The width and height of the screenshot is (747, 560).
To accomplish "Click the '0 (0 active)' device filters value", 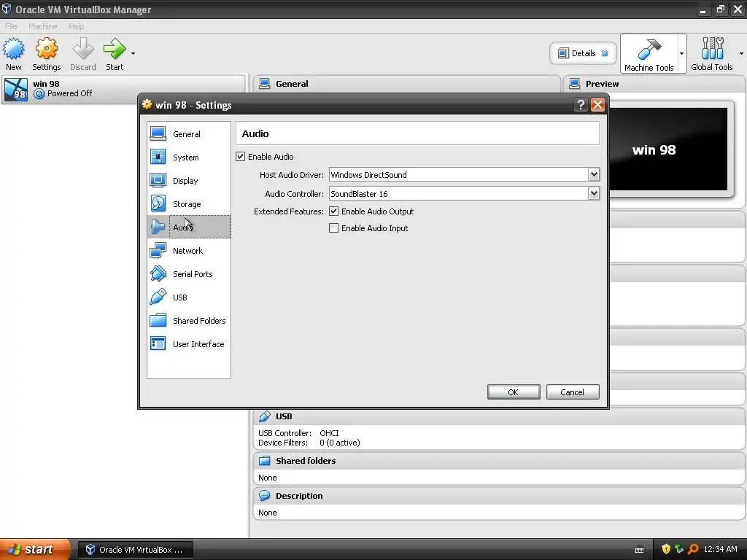I will 340,443.
